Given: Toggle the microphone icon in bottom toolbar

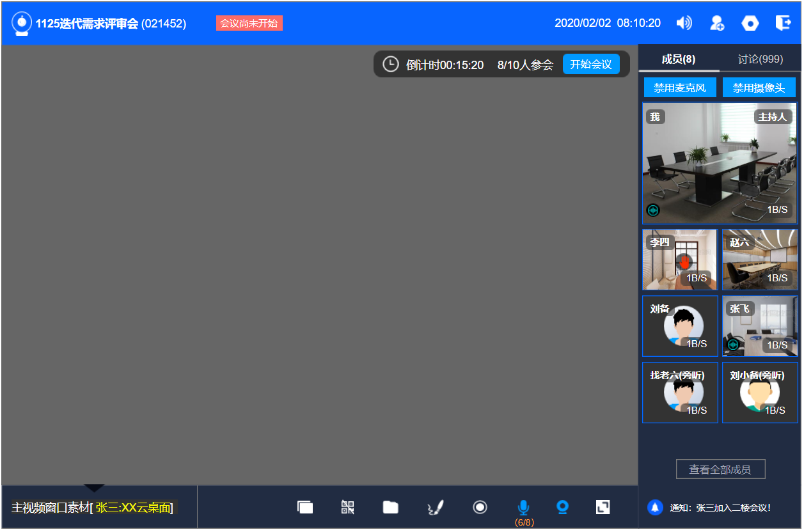Looking at the screenshot, I should [x=523, y=508].
